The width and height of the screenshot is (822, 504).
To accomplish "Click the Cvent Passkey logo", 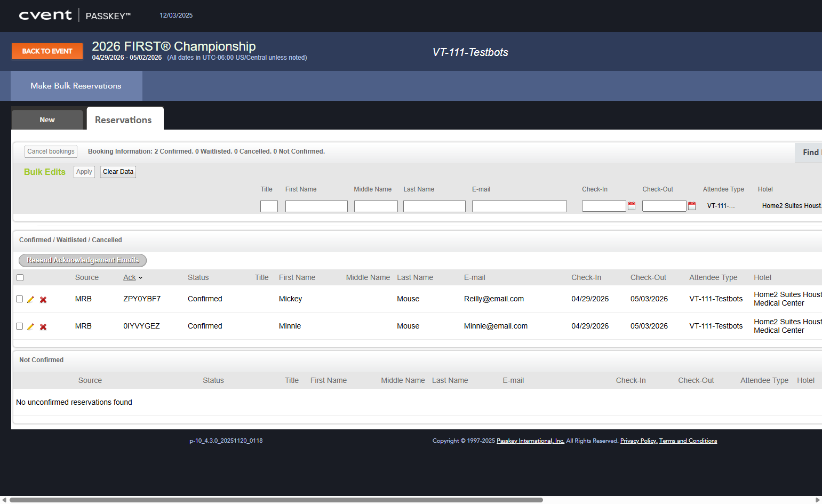I will 75,15.
